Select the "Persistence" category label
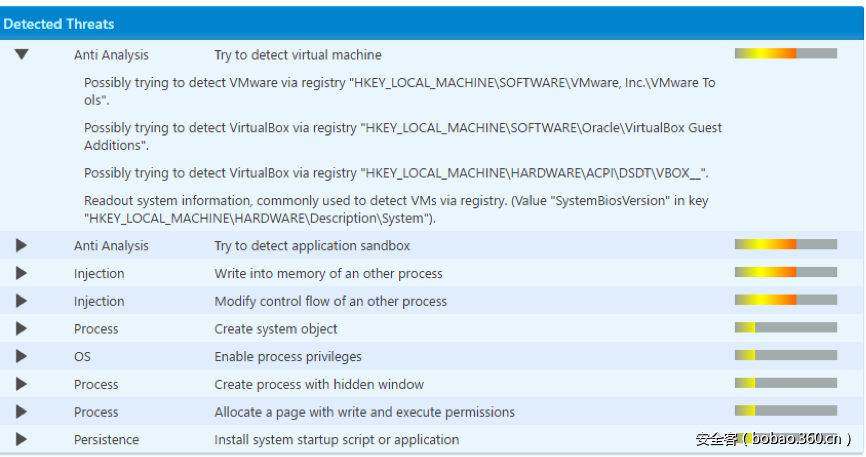The height and width of the screenshot is (457, 866). 106,440
